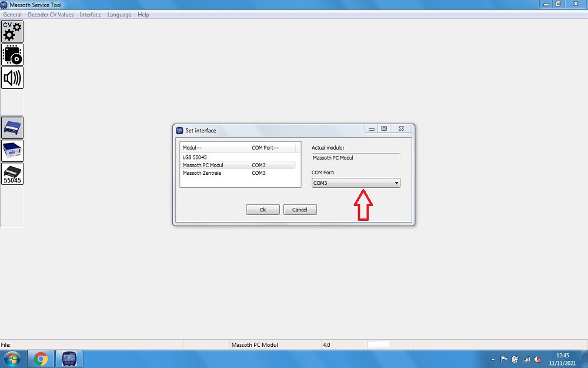The width and height of the screenshot is (588, 368).
Task: Show hidden system tray icons
Action: [x=493, y=359]
